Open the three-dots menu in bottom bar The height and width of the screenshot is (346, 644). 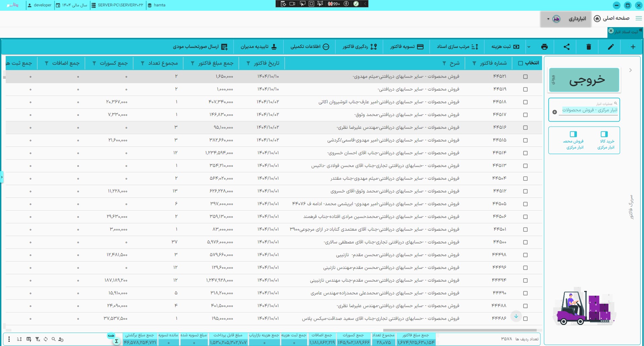click(9, 339)
